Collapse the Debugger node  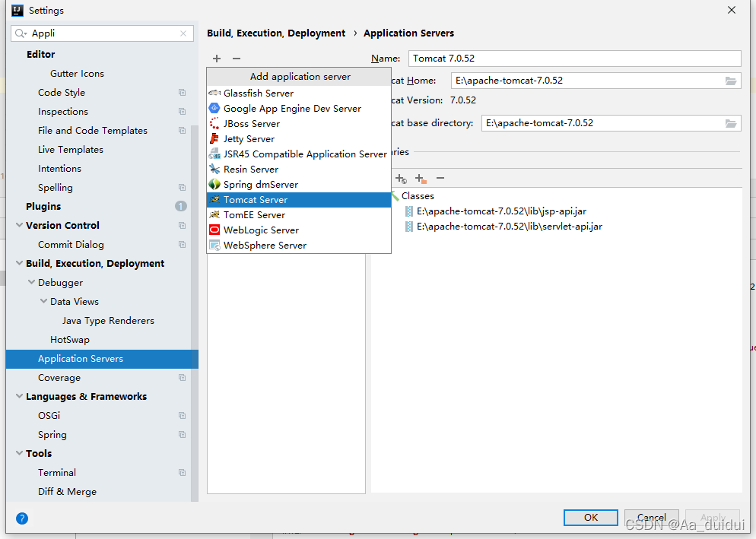pos(31,282)
